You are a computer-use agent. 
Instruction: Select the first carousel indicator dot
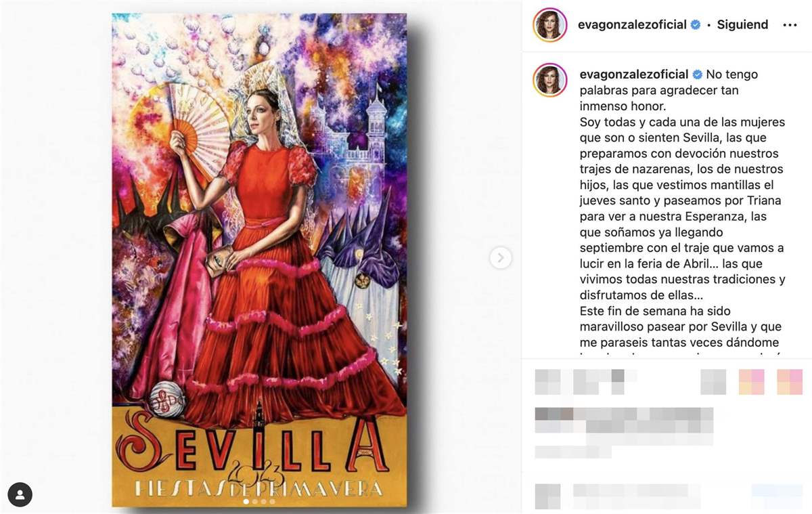[246, 502]
